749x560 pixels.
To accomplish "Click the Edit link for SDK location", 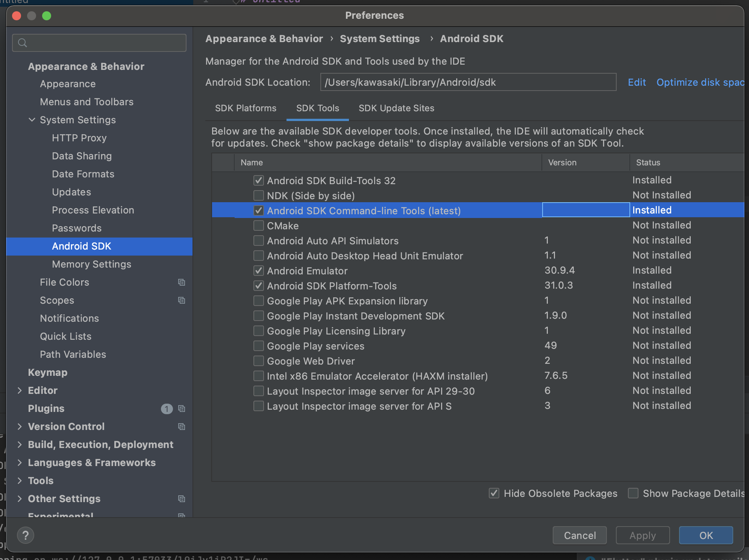I will click(637, 82).
